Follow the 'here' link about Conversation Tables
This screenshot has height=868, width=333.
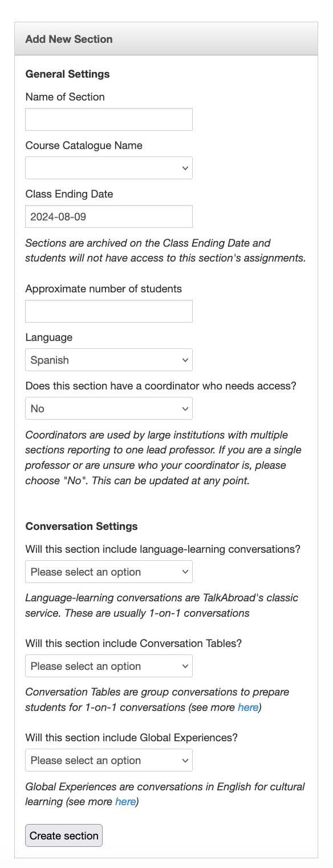point(248,708)
